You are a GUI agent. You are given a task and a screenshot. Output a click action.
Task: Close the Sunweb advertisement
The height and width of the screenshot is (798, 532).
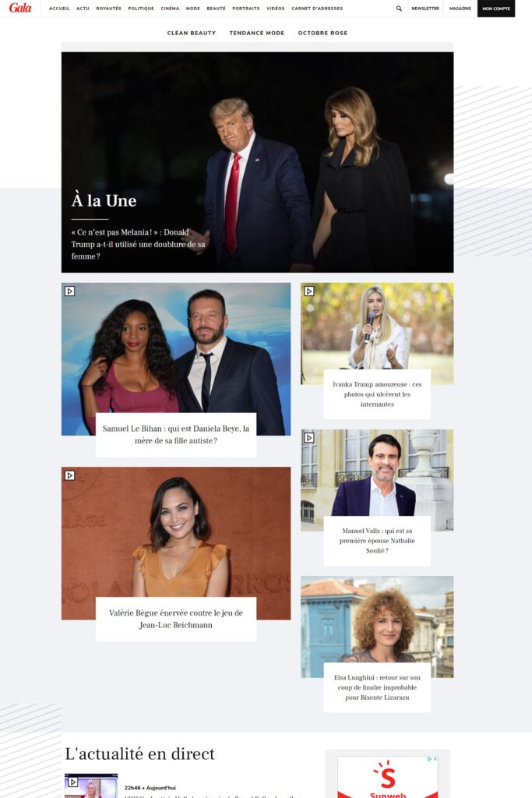click(x=435, y=759)
